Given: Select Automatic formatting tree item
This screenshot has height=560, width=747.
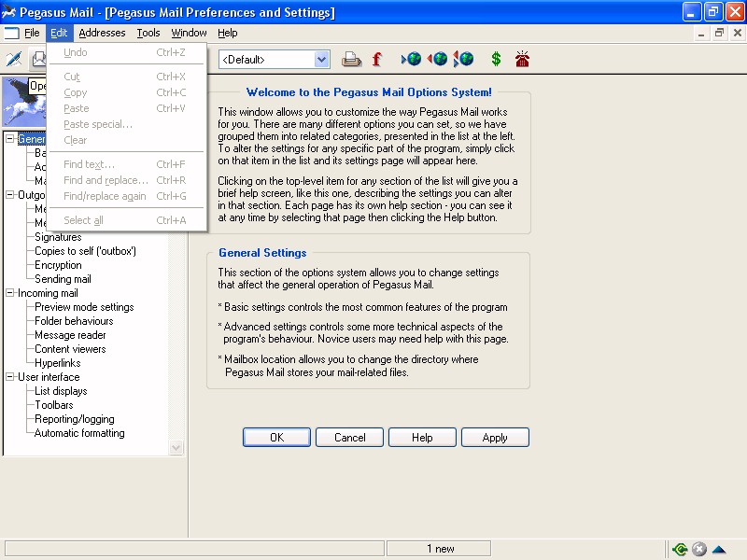Looking at the screenshot, I should coord(79,433).
